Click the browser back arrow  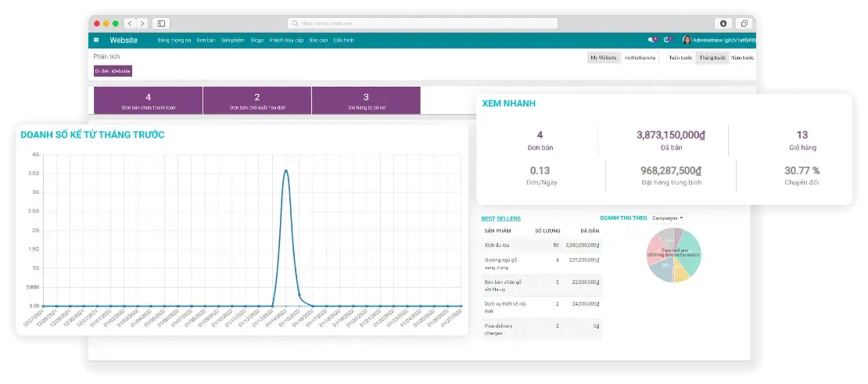point(130,23)
